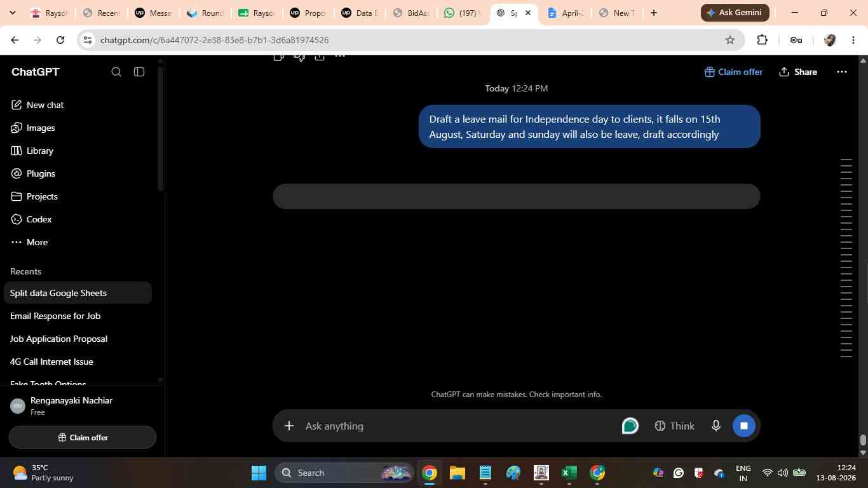Start voice dictation with the microphone icon

(716, 426)
